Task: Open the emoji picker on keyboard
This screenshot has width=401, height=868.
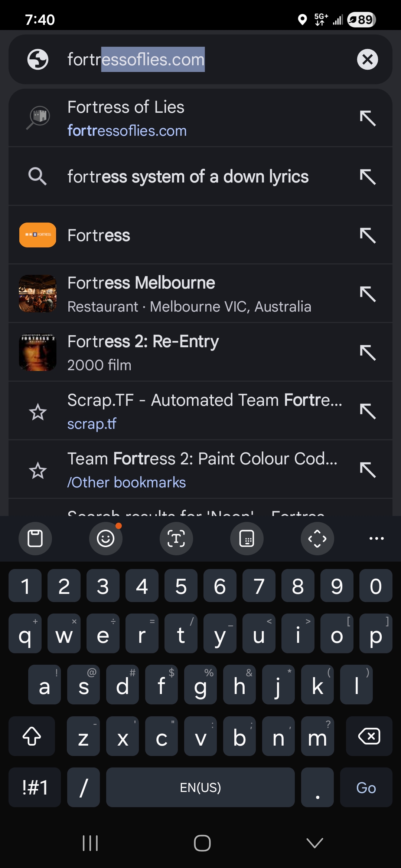Action: (106, 539)
